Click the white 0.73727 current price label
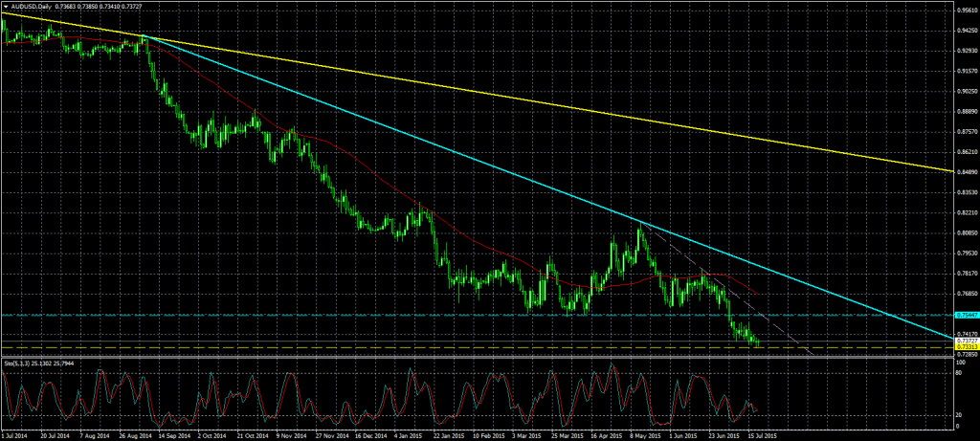 (x=966, y=340)
